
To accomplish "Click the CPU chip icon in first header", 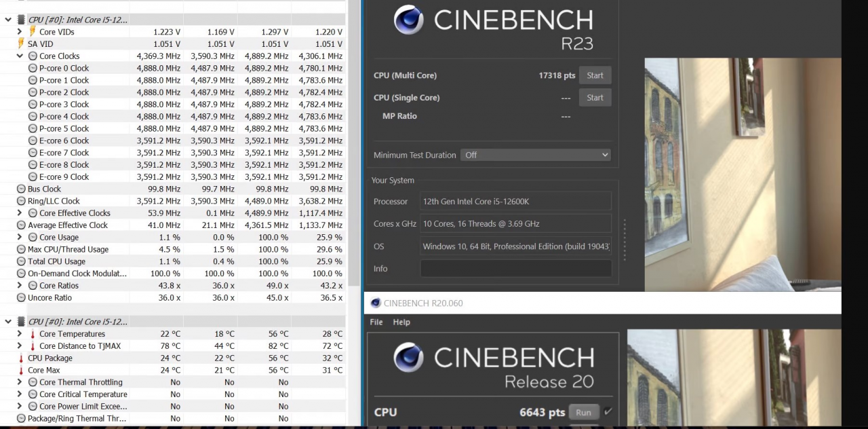I will (x=21, y=20).
